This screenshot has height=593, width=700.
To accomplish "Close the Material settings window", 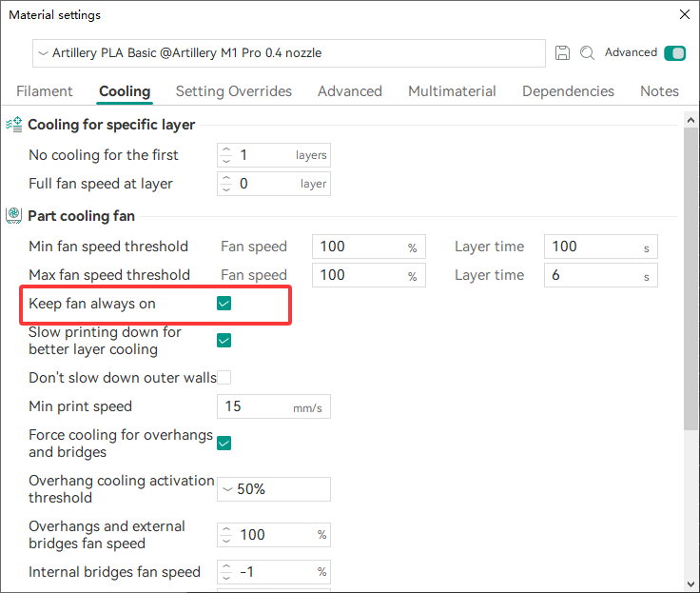I will point(684,15).
